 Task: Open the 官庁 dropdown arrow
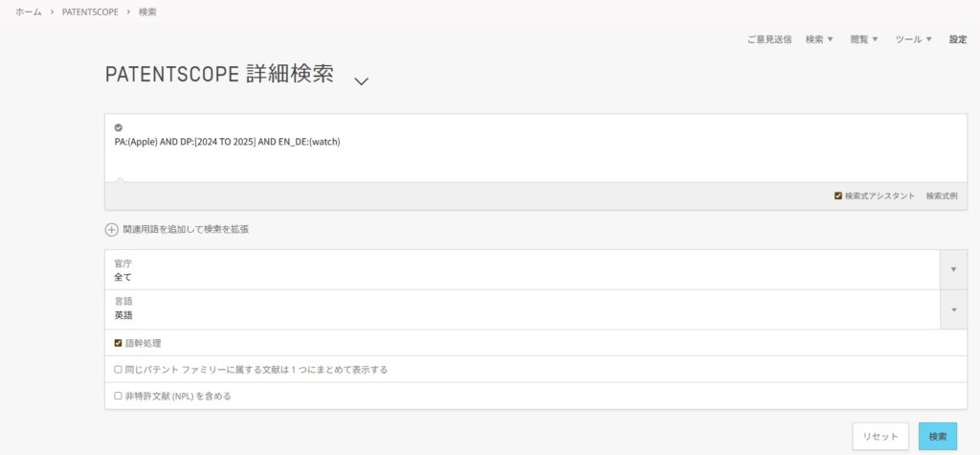point(953,270)
